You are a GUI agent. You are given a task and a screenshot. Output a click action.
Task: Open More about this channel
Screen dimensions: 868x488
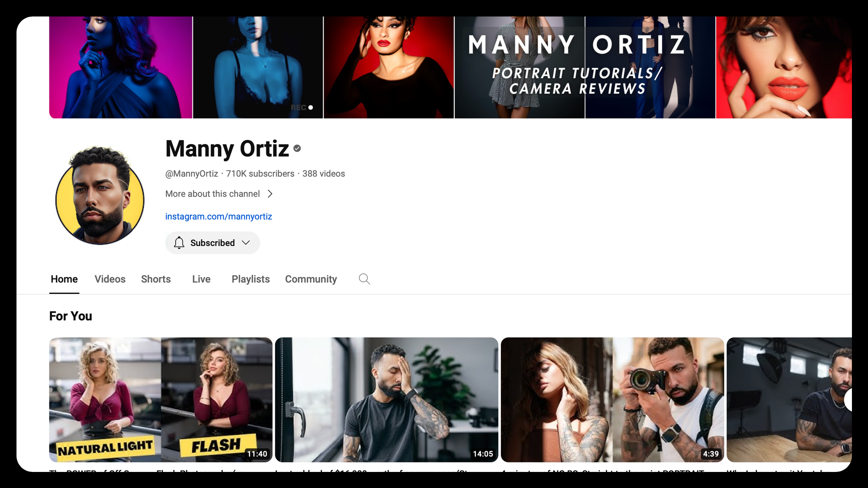[x=212, y=194]
